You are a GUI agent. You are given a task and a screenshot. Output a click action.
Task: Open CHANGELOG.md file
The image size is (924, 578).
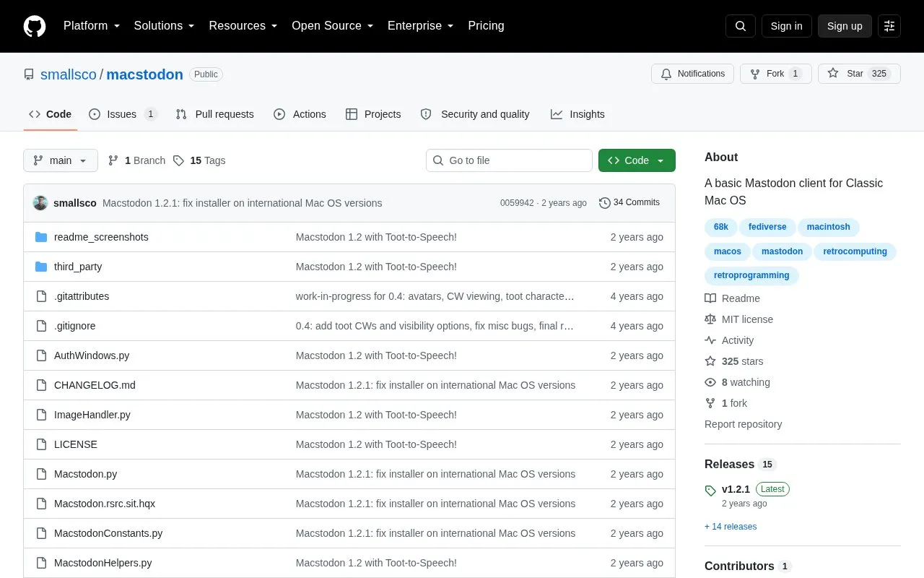pyautogui.click(x=95, y=385)
